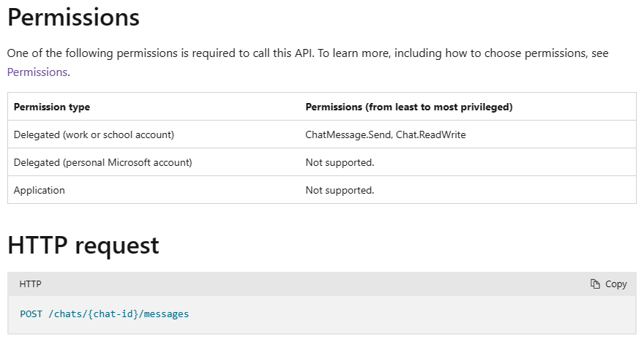Screen dimensions: 644x342
Task: Click the {chat-id} placeholder in the code
Action: pos(113,314)
